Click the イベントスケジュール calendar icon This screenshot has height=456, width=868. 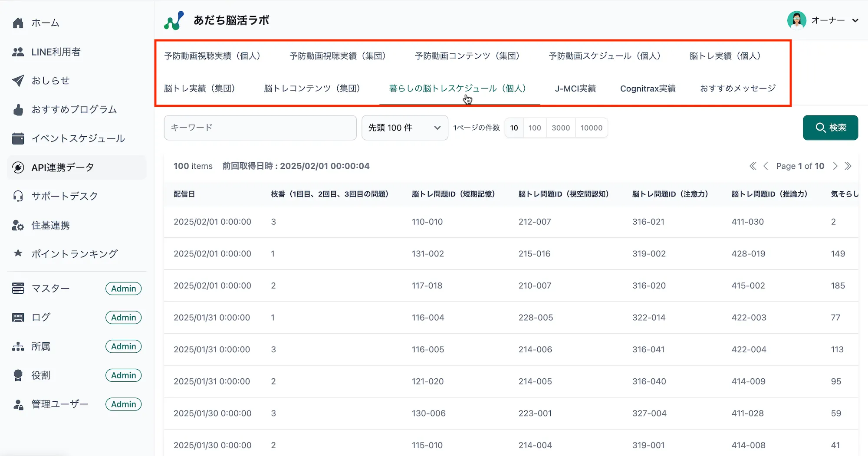(x=18, y=138)
